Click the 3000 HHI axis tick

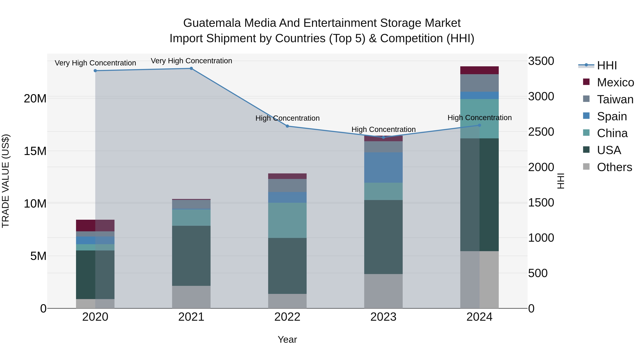click(541, 96)
